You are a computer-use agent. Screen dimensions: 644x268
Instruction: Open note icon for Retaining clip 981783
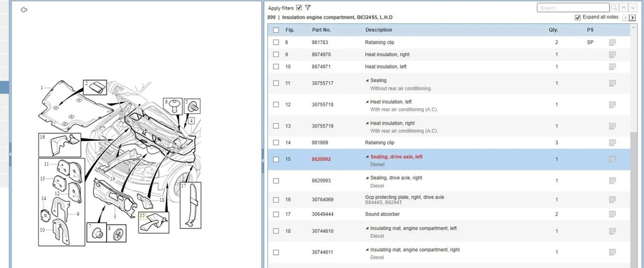(x=613, y=42)
